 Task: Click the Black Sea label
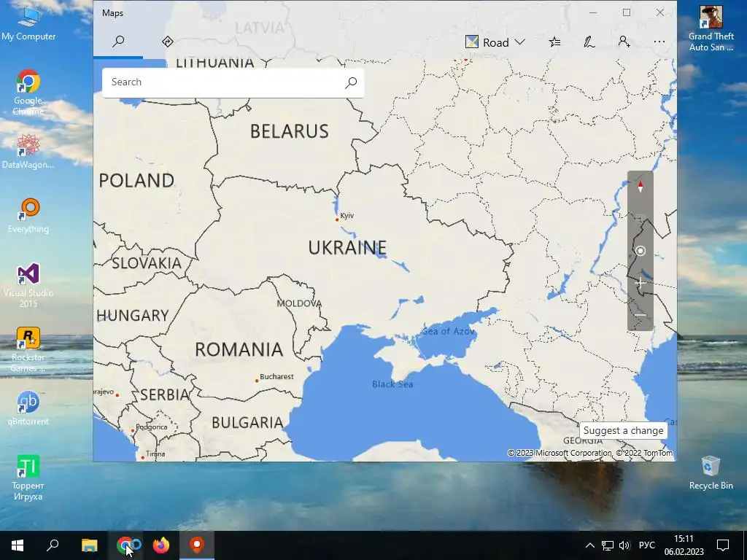[x=392, y=384]
